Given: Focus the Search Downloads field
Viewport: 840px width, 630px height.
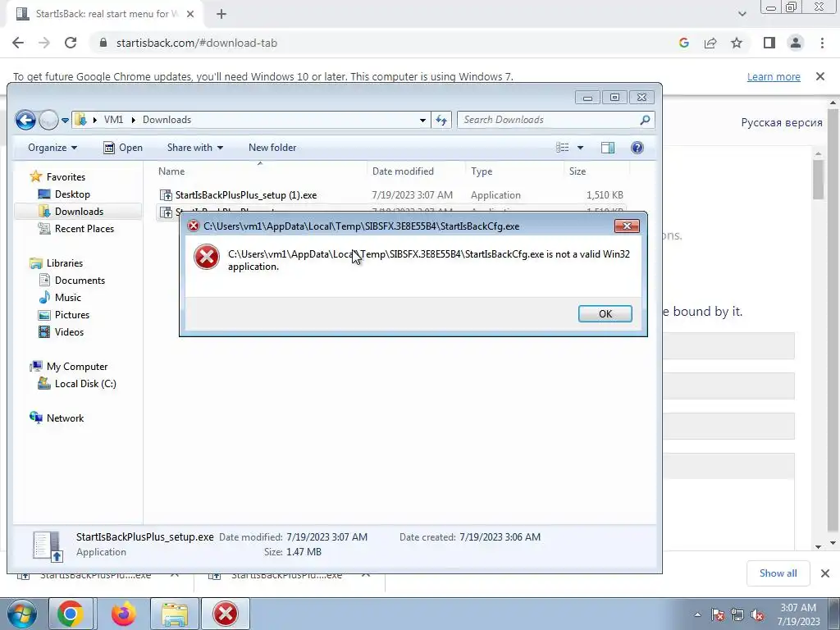Looking at the screenshot, I should click(x=555, y=120).
